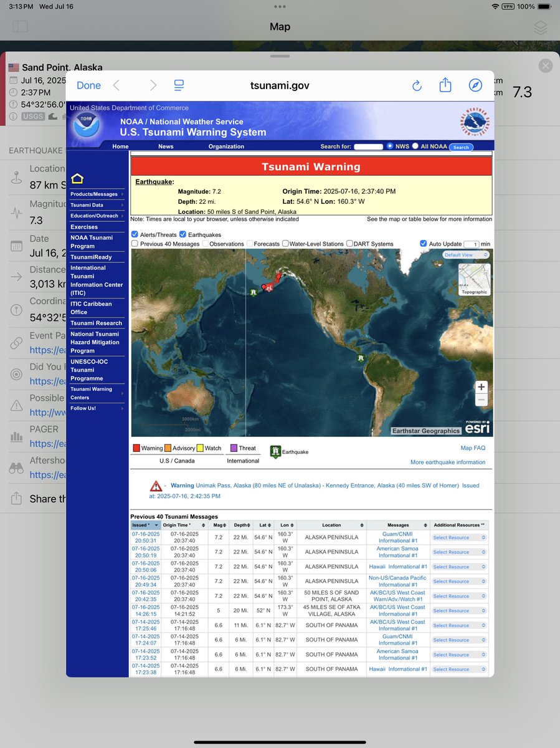Click the yellow house icon in sidebar

[77, 179]
